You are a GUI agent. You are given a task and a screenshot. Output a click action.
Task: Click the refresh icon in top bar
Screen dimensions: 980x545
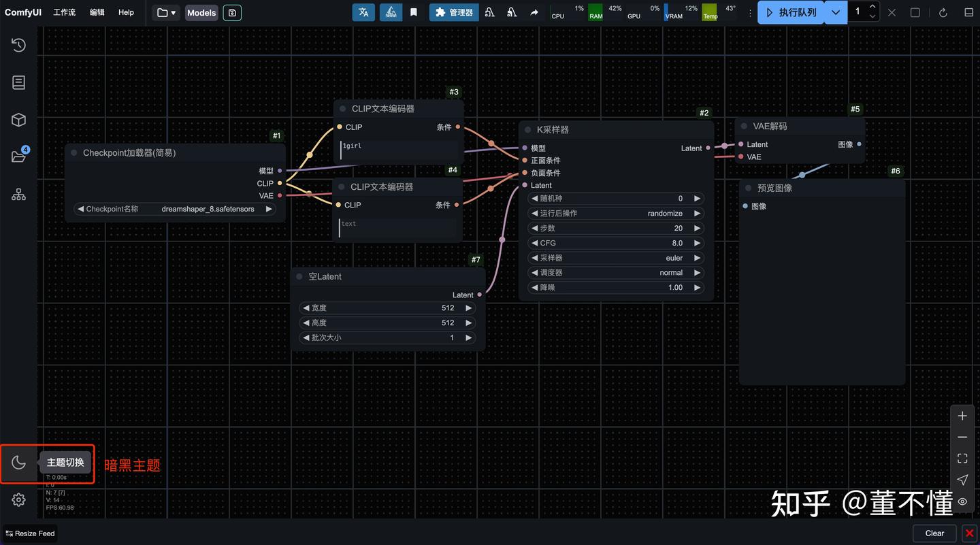[x=943, y=12]
